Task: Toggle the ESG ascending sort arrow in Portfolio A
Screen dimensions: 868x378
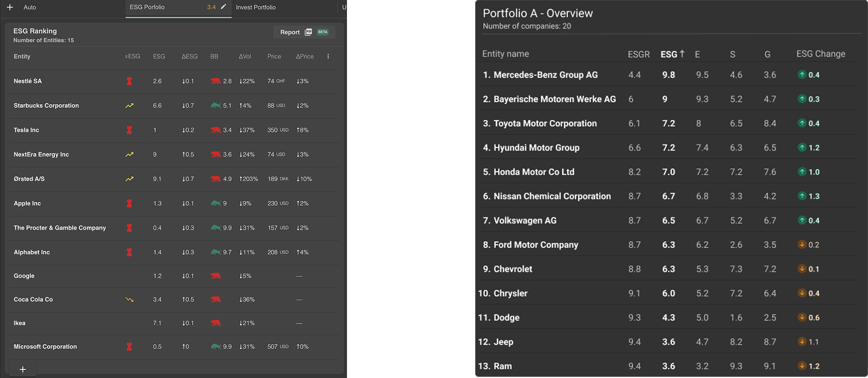Action: 682,54
